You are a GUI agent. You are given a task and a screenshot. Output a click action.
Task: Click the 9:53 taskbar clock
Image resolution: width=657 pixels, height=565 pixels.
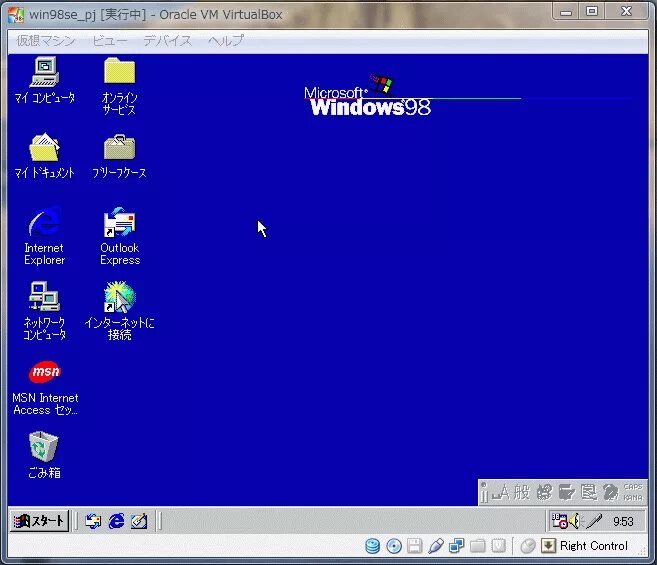(623, 521)
